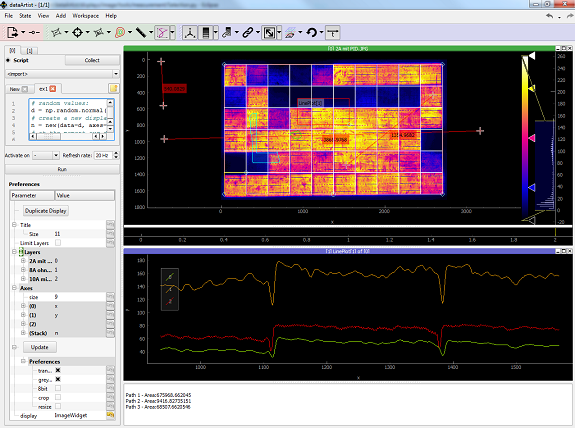Image resolution: width=575 pixels, height=428 pixels.
Task: Open the View menu
Action: coord(43,16)
